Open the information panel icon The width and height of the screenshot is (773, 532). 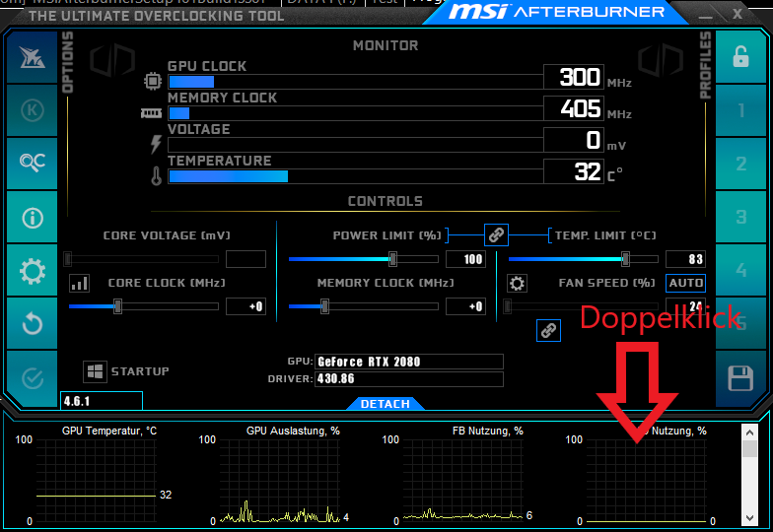32,217
